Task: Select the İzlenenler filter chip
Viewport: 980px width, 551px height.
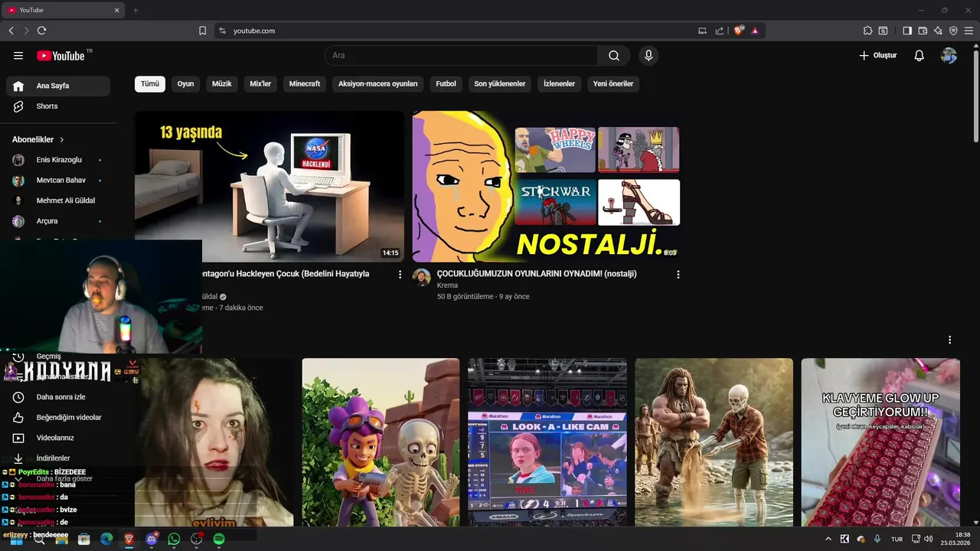Action: [x=559, y=84]
